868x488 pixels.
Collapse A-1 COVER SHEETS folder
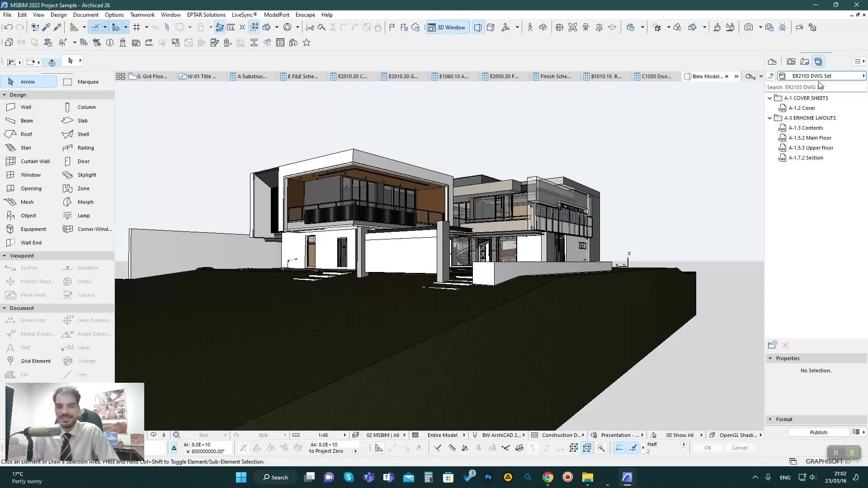click(x=770, y=98)
